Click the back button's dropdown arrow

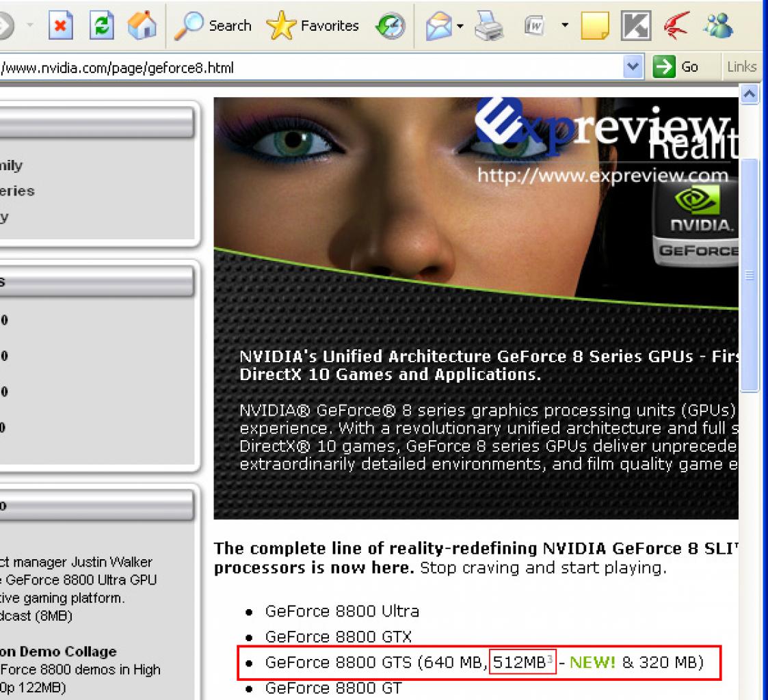(30, 25)
